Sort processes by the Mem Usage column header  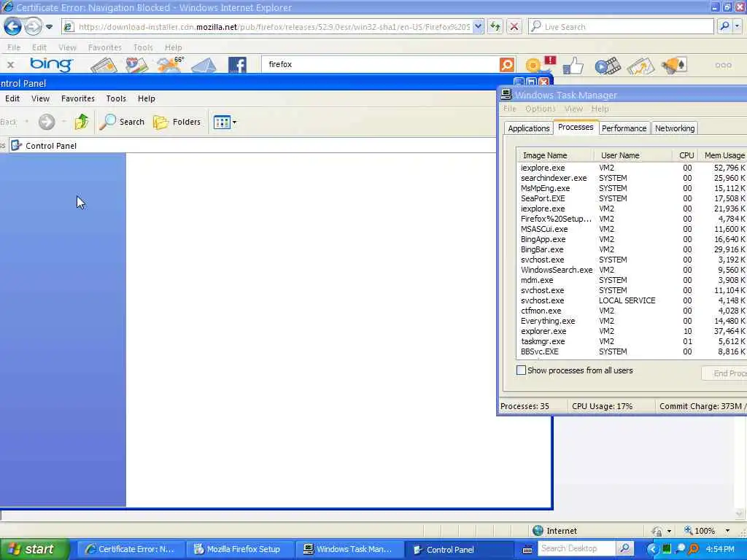724,155
